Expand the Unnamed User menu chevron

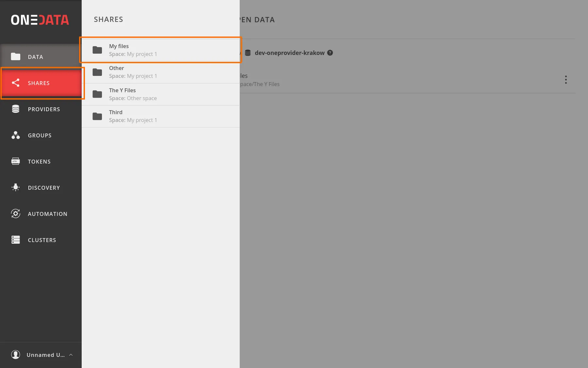(71, 355)
